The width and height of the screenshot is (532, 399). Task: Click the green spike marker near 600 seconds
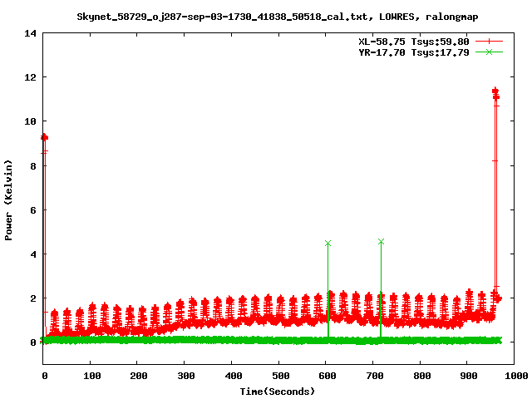point(328,244)
